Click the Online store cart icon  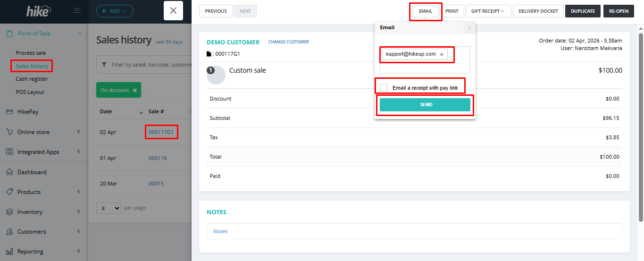[9, 132]
